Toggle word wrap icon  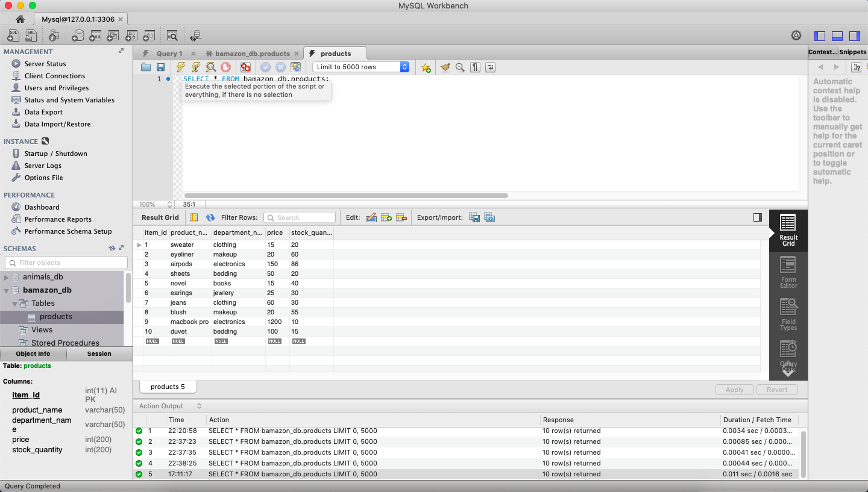[x=490, y=67]
